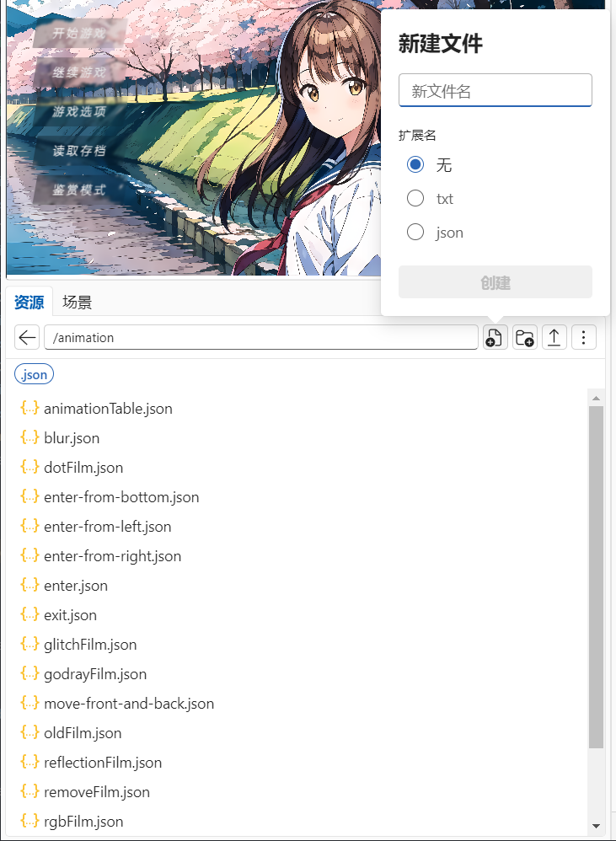
Task: Click the 新文件名 input field
Action: [495, 90]
